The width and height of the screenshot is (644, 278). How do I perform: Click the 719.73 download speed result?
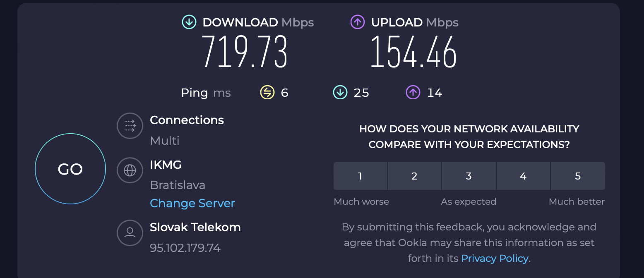pos(245,52)
